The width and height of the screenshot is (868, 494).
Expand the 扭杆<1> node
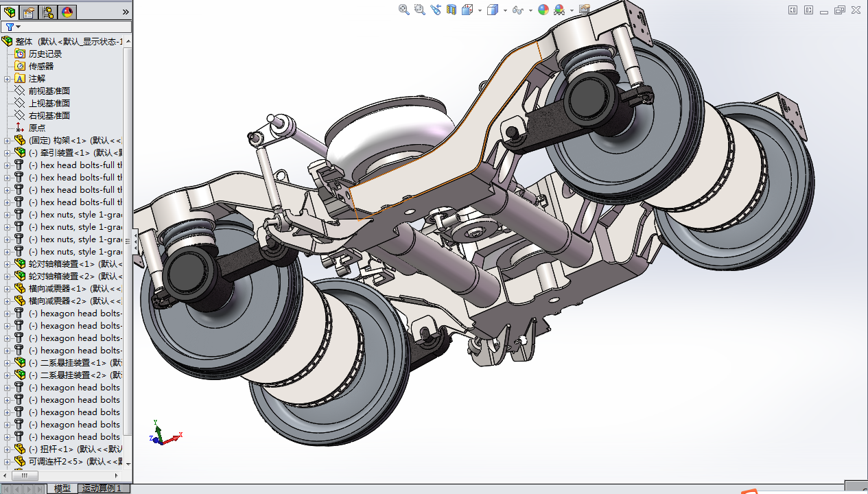(8, 449)
